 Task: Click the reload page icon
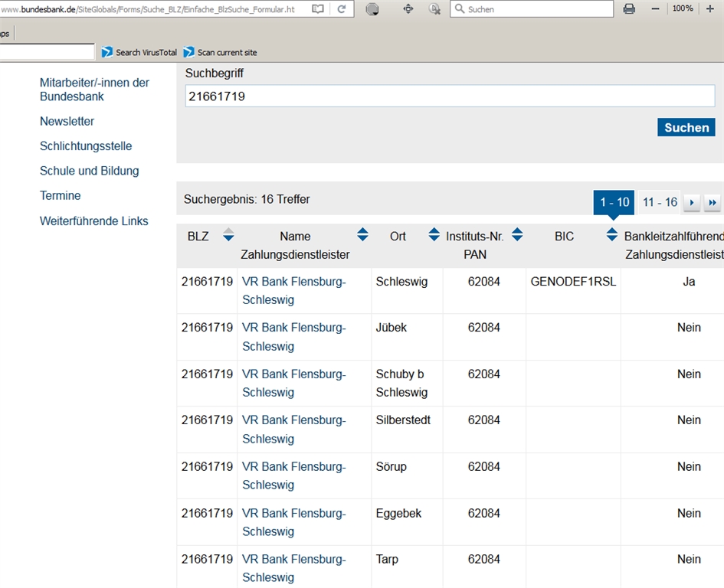342,9
